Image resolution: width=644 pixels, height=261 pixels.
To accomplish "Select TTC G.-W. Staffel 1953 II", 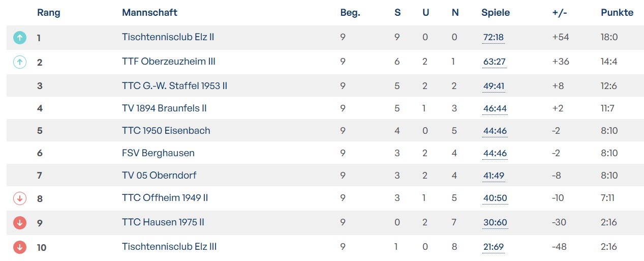I will (174, 86).
